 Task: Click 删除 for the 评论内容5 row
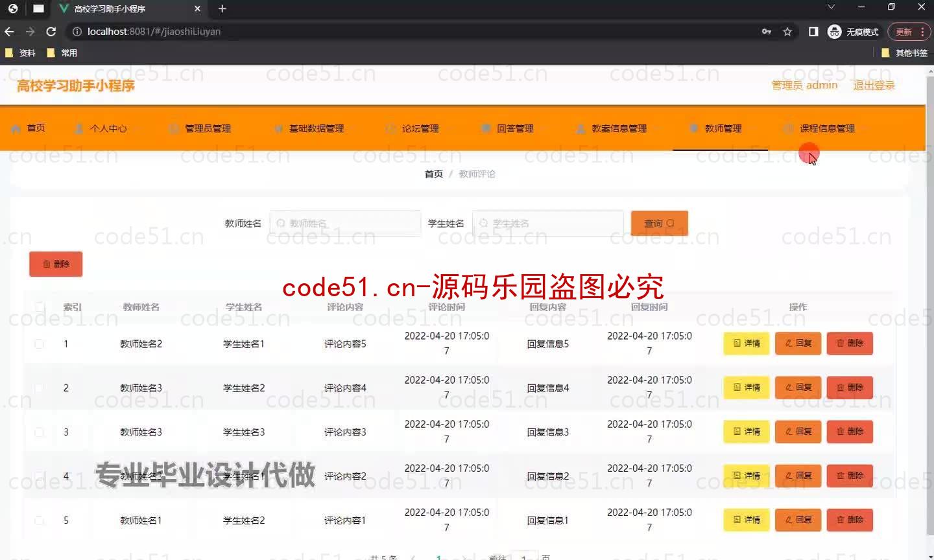[850, 344]
